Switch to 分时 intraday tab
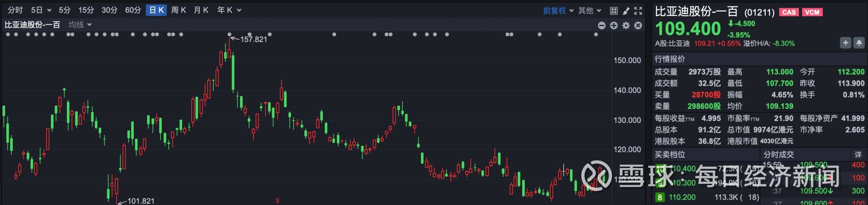 15,10
